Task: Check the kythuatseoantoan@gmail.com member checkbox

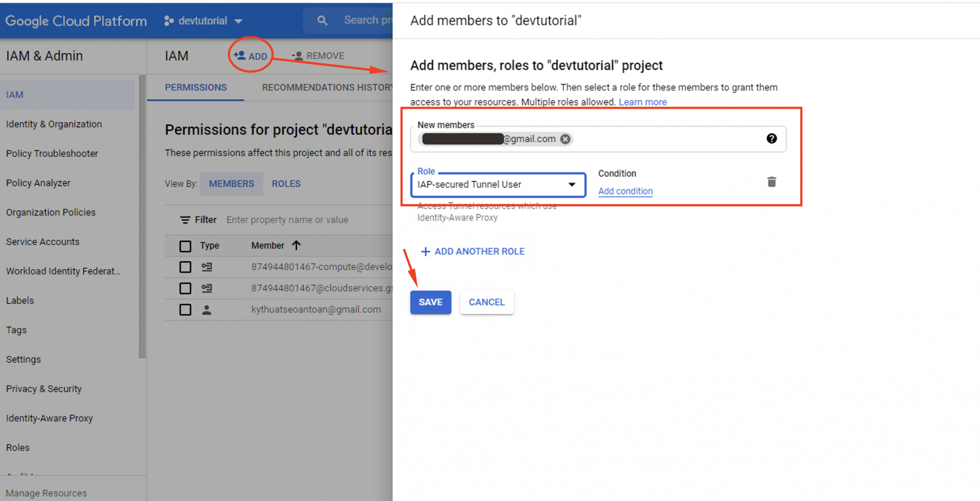Action: click(185, 309)
